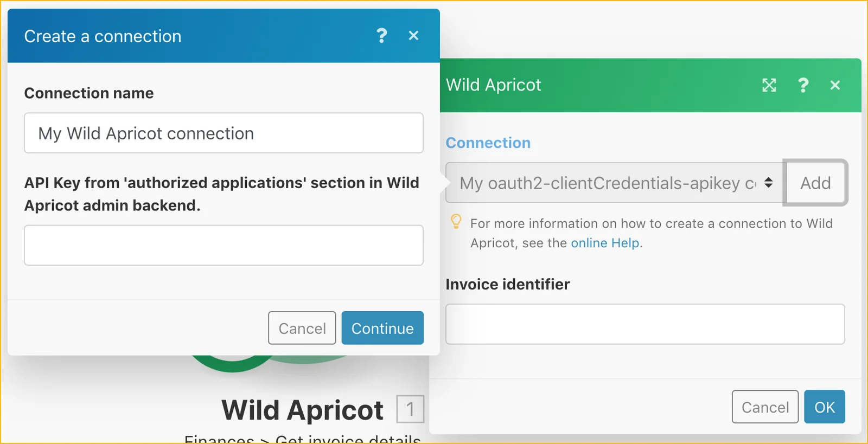Open help in Create a connection dialog
This screenshot has height=444, width=868.
(x=382, y=36)
